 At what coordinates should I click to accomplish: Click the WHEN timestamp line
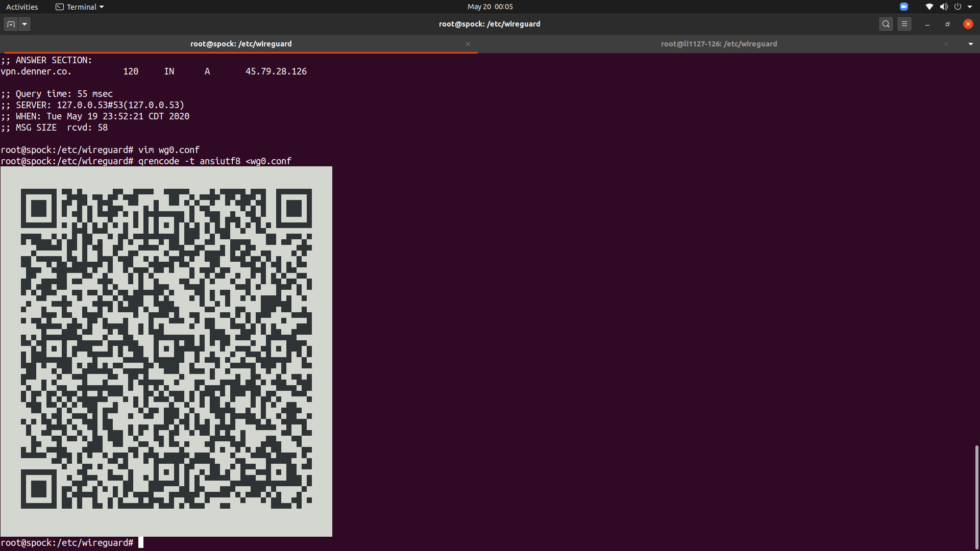pos(95,116)
